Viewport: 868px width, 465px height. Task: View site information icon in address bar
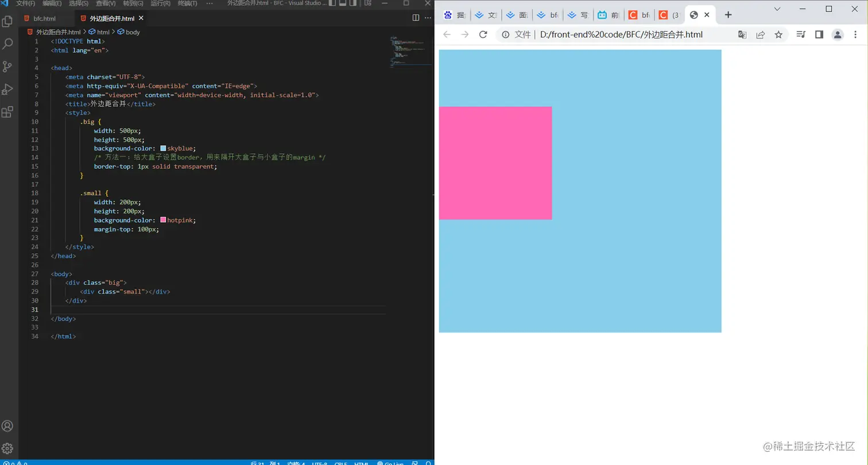pos(506,34)
